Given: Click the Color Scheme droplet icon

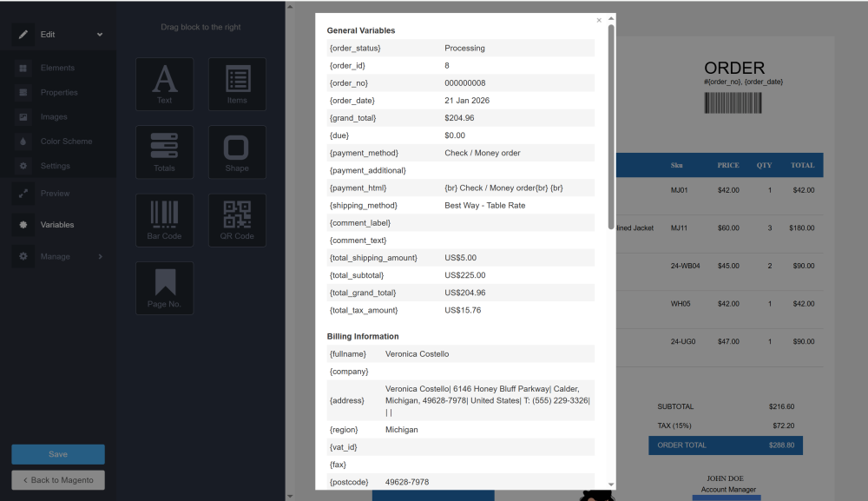Looking at the screenshot, I should coord(23,142).
